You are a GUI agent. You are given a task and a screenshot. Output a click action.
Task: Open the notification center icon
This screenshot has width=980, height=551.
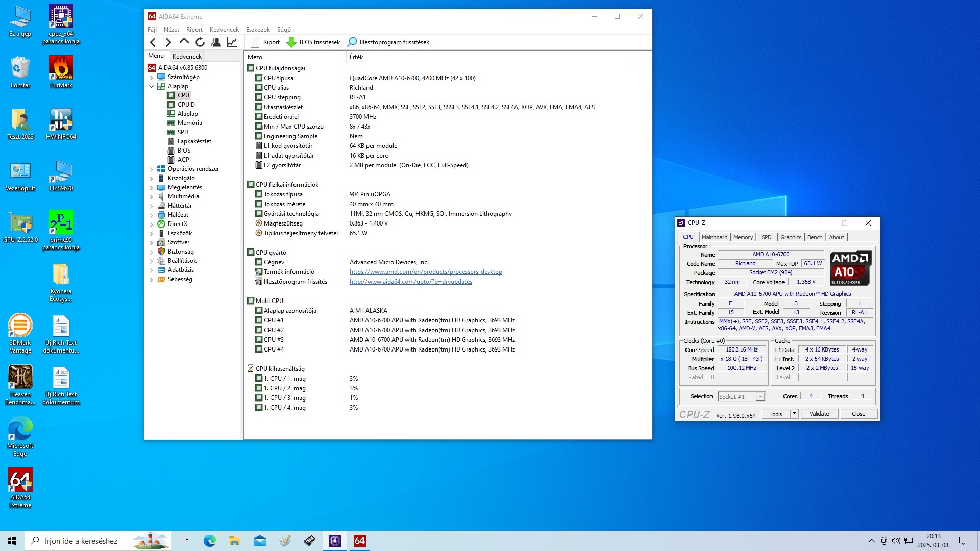[963, 541]
